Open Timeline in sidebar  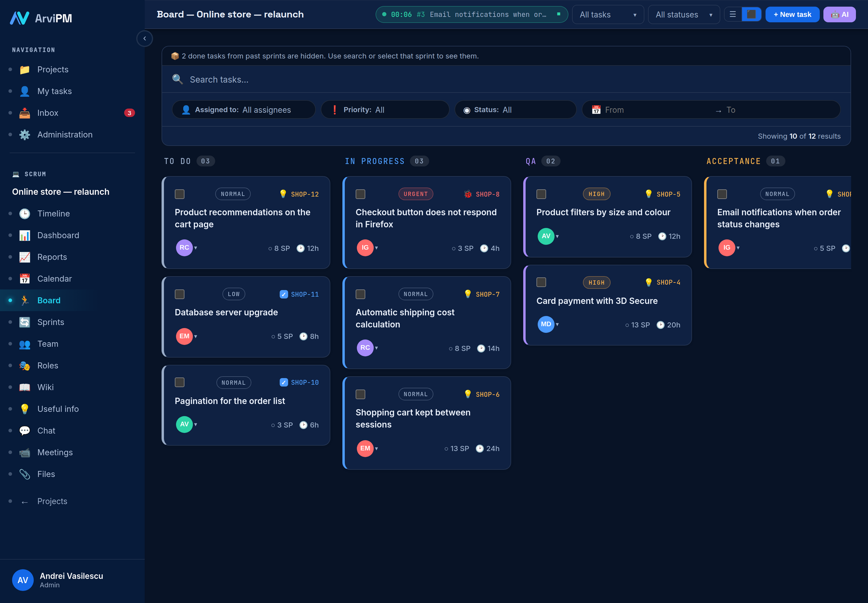73,213
